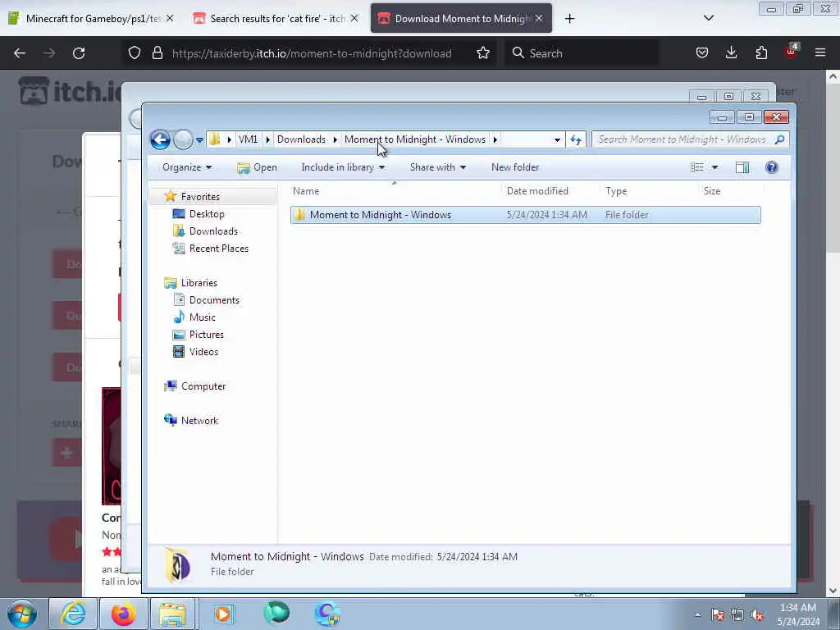
Task: Switch to Firefox on the taskbar
Action: point(123,614)
